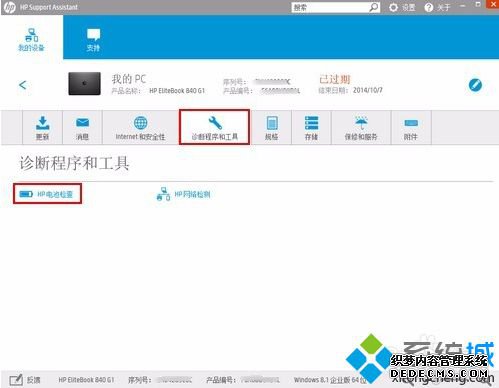Click HP EliteBook 840 G1 in status bar
Screen dimensions: 499x388
point(86,380)
